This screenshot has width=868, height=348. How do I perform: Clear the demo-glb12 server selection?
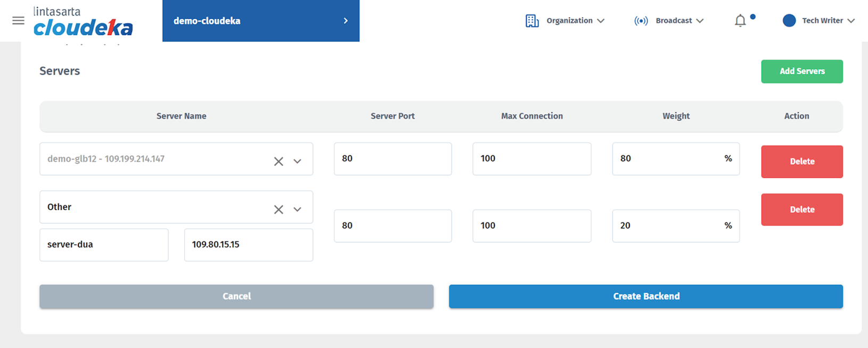coord(279,161)
